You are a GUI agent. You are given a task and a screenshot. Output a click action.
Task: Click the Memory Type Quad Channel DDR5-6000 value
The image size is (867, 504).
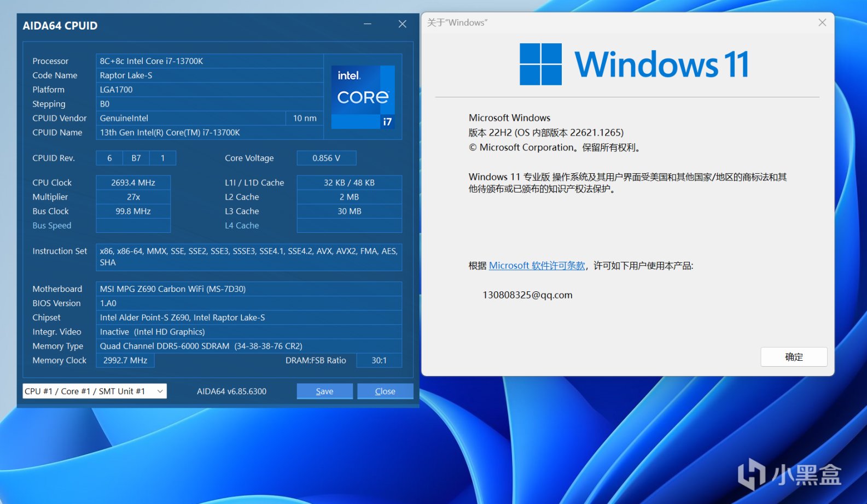tap(249, 346)
